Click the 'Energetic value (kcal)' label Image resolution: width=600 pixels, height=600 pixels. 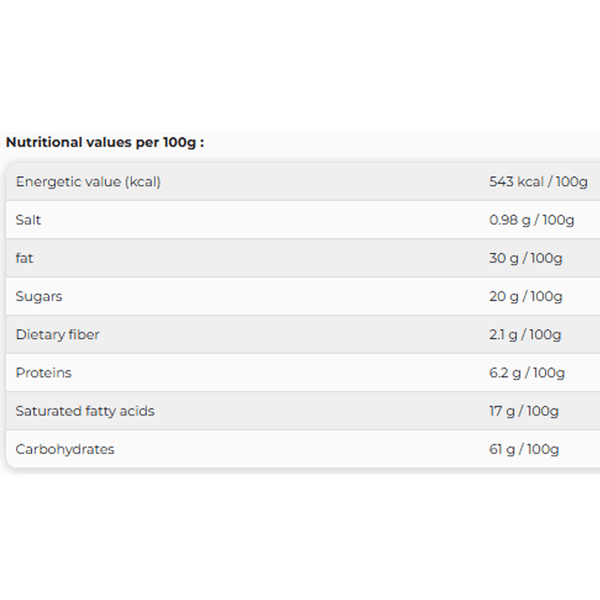[x=88, y=182]
